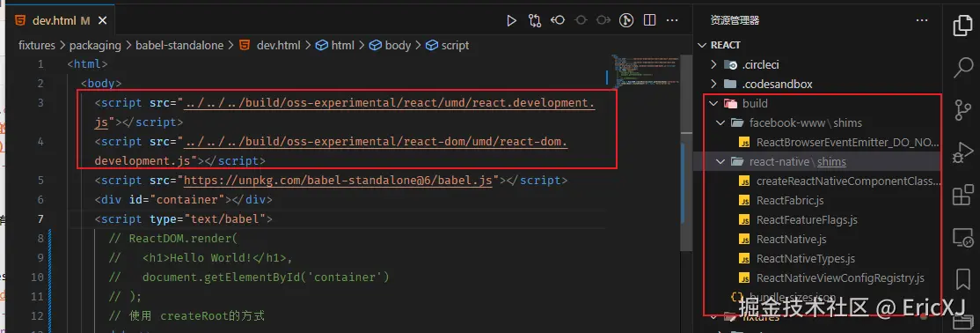Viewport: 980px width, 333px height.
Task: Click the comment line with createRoot
Action: (186, 317)
